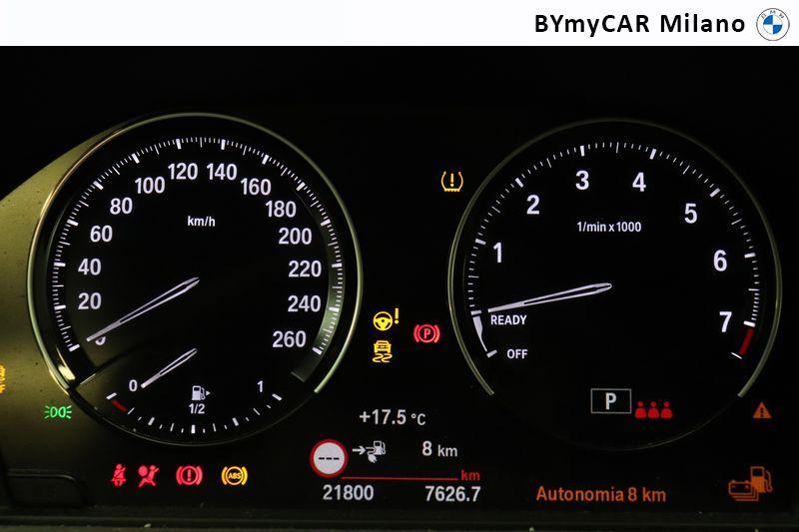The image size is (799, 532).
Task: Click the speed limit sign icon
Action: point(329,458)
